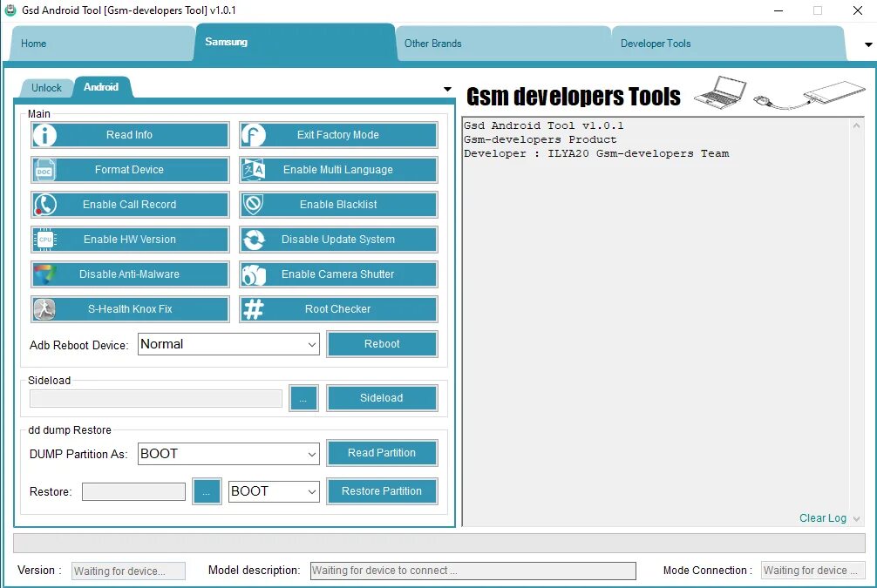The width and height of the screenshot is (877, 588).
Task: Run S-Health Knox Fix
Action: point(130,309)
